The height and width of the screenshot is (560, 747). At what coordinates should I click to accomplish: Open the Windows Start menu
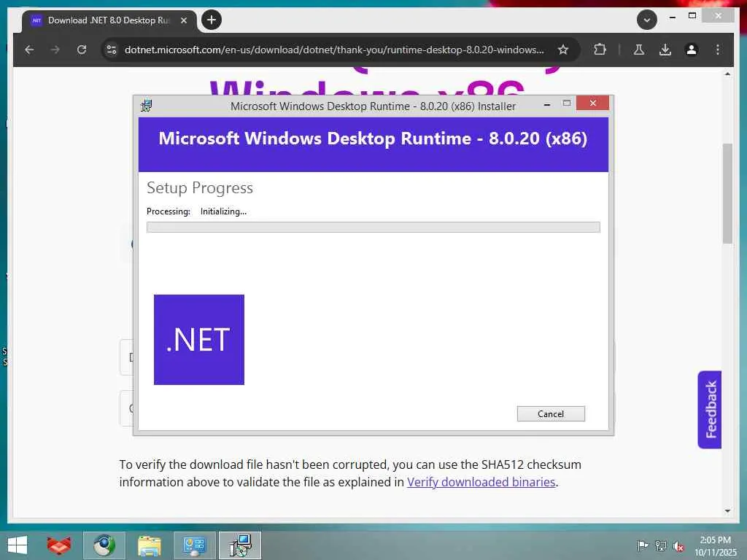pyautogui.click(x=18, y=545)
